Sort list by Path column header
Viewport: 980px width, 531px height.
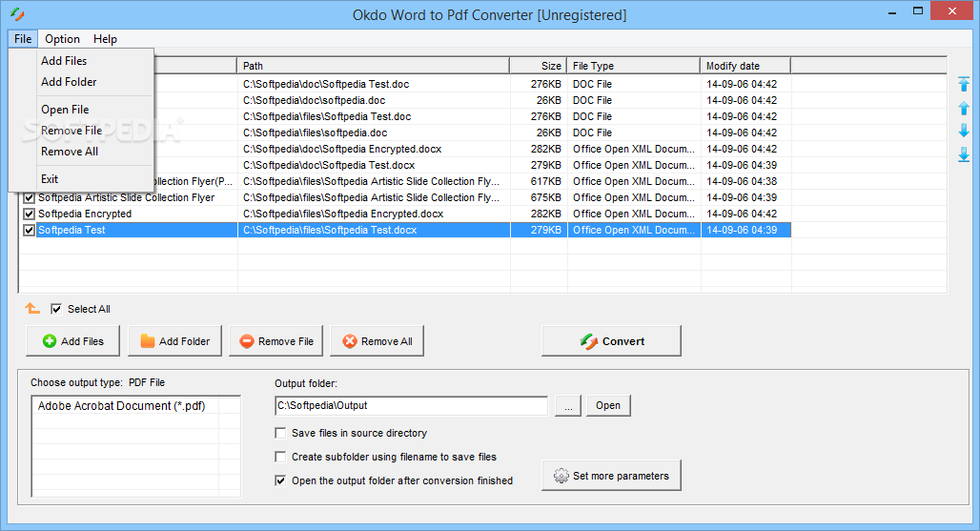pos(373,66)
